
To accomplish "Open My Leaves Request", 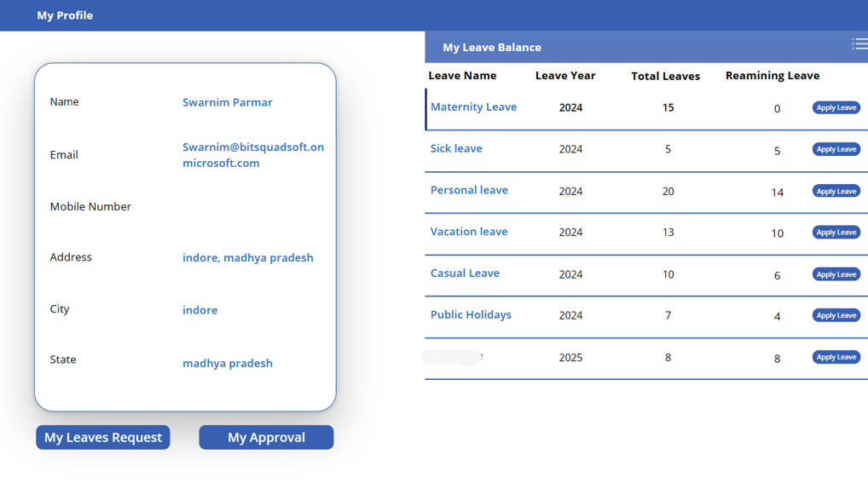I will [x=103, y=437].
